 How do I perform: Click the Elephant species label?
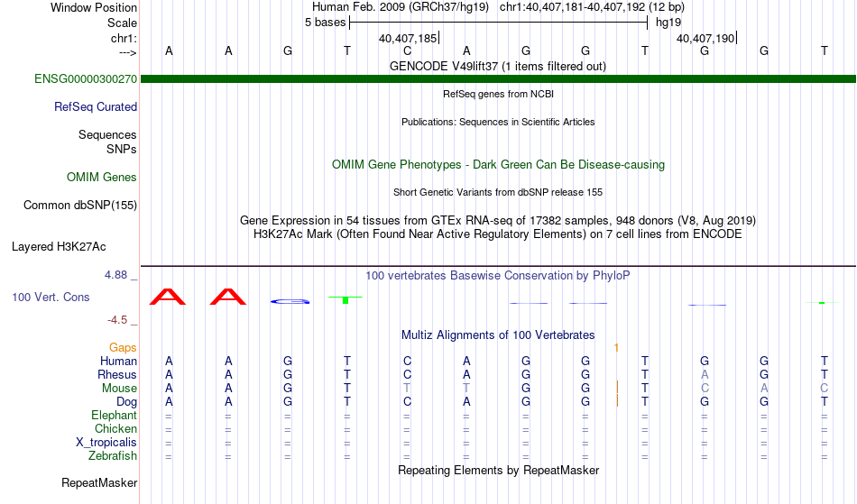pos(114,415)
